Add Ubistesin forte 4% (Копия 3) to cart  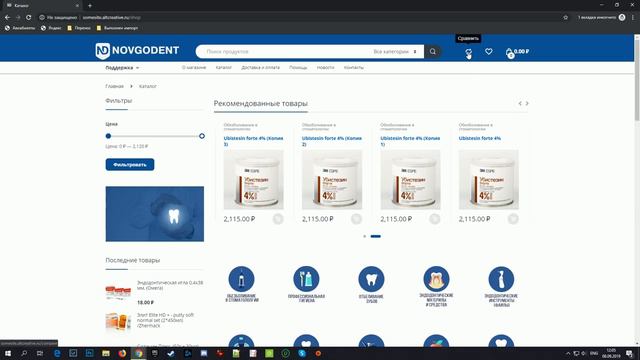[278, 219]
